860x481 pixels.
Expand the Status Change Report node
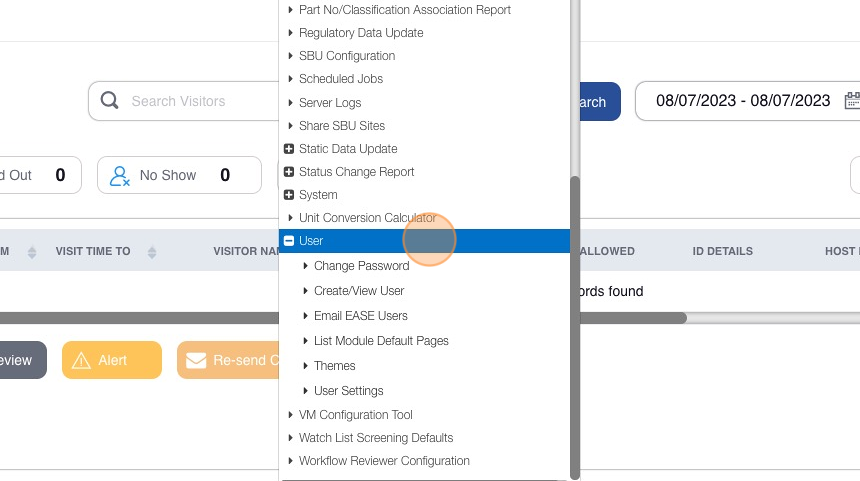point(289,172)
